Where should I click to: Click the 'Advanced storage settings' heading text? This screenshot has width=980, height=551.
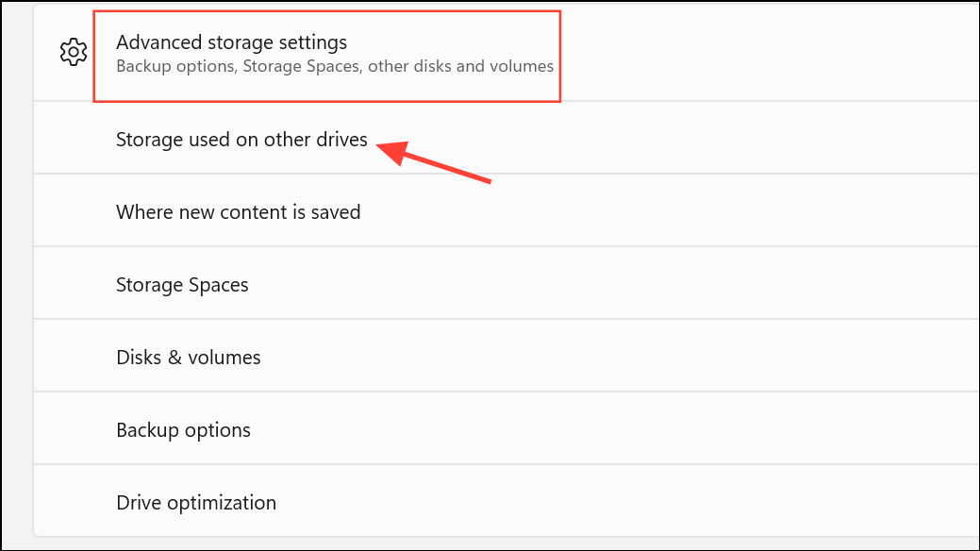tap(231, 42)
